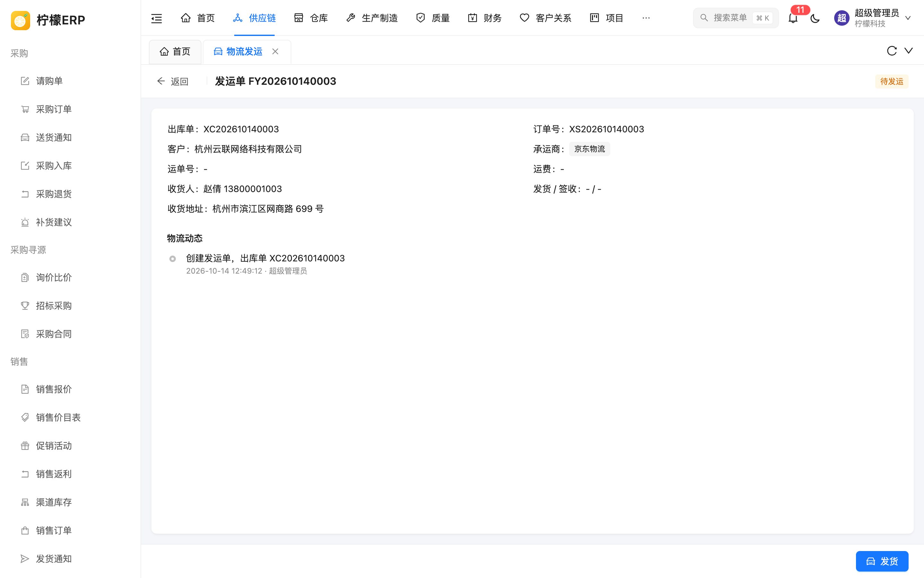Open 财务 top navigation module

(x=485, y=18)
